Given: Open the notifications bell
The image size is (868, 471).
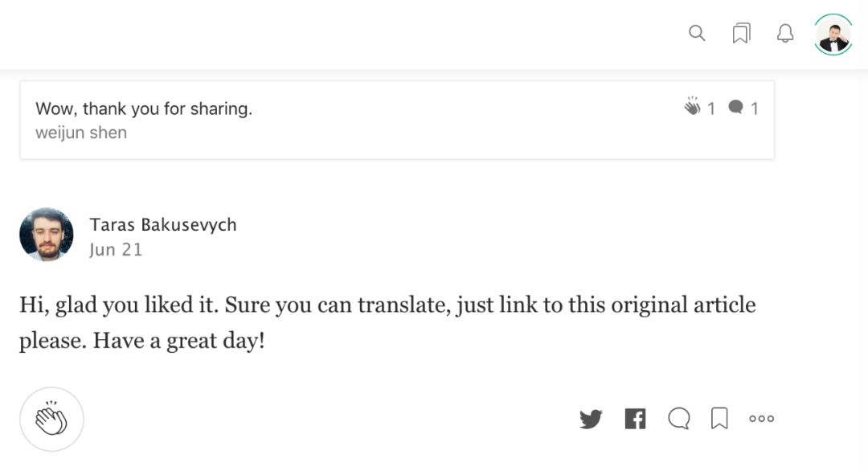Looking at the screenshot, I should (785, 33).
